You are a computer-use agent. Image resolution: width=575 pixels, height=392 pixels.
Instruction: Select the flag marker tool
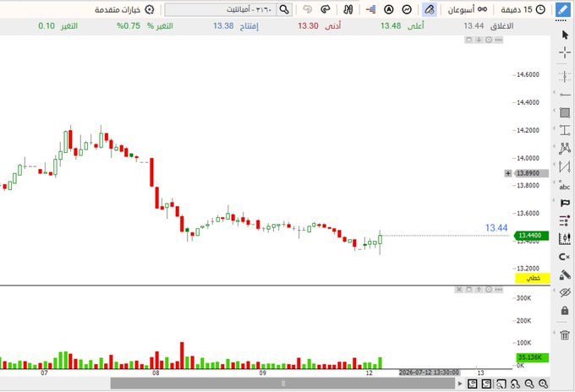click(565, 203)
